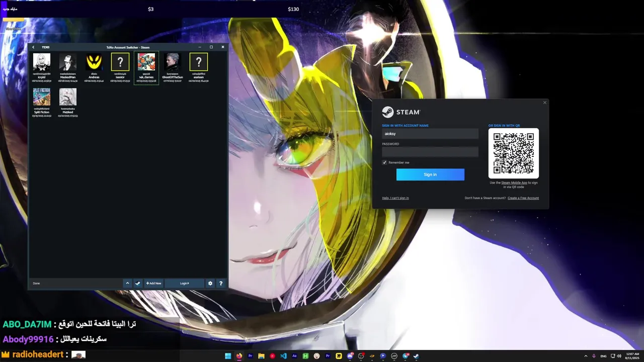Viewport: 644px width, 362px height.
Task: Open the yellow Miro icon in taskbar
Action: [x=339, y=356]
